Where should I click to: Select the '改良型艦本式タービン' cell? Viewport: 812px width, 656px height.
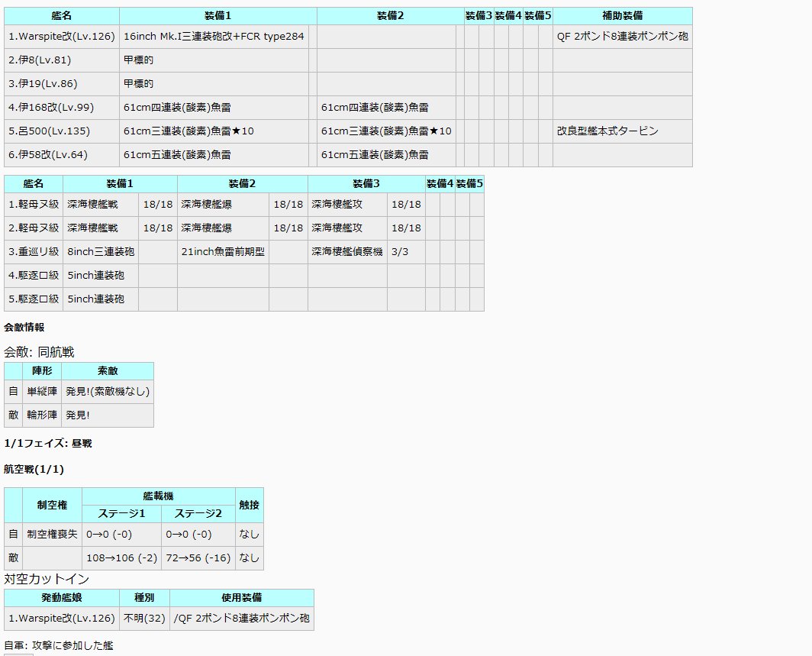pyautogui.click(x=623, y=131)
